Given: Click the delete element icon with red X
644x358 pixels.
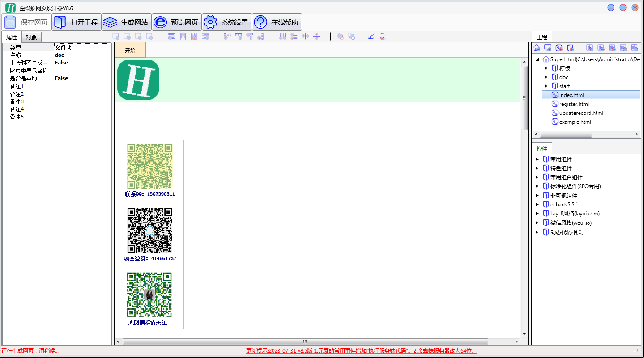Looking at the screenshot, I should (127, 37).
